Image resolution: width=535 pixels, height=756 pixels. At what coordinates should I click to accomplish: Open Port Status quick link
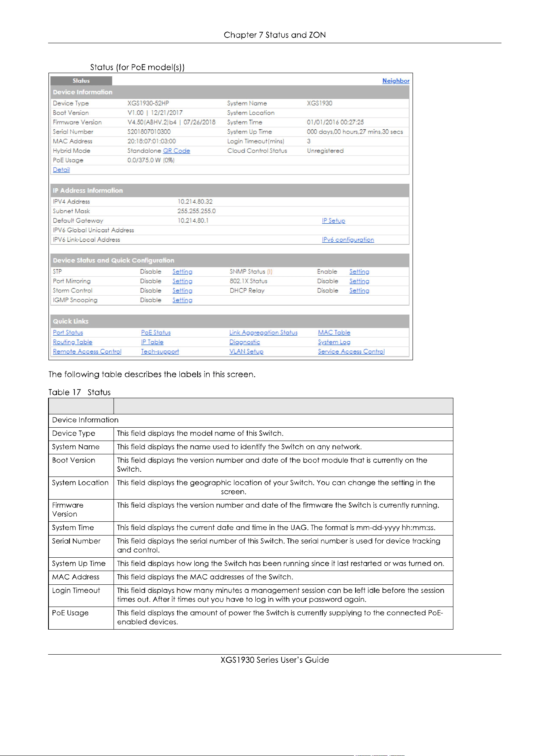(x=68, y=332)
